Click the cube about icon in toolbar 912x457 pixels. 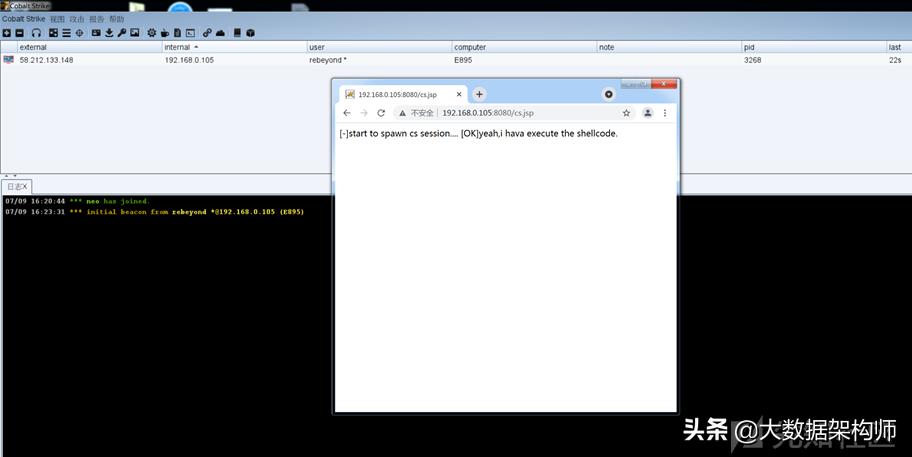pos(251,33)
